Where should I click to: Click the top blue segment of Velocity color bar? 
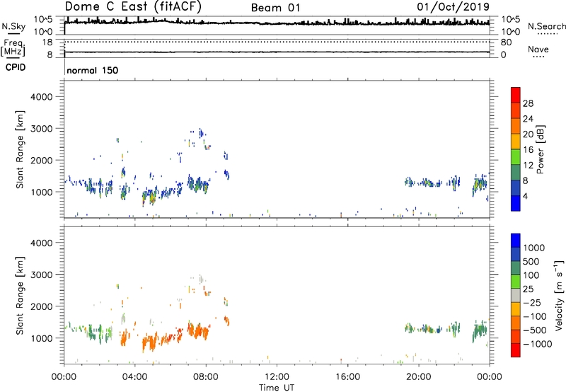point(516,241)
